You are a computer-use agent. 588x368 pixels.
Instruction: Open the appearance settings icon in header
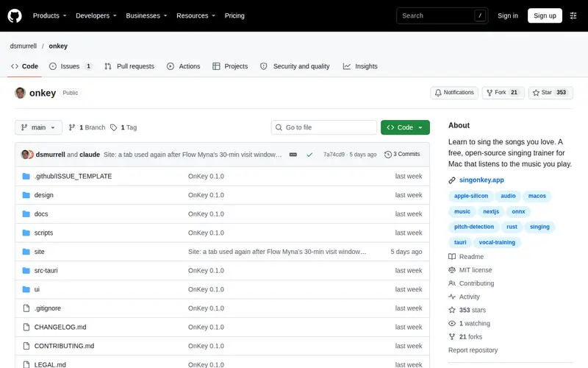click(x=573, y=15)
